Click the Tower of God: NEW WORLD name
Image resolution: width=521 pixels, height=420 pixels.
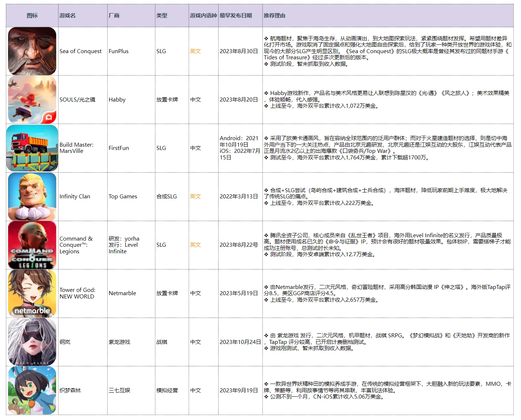pyautogui.click(x=77, y=293)
